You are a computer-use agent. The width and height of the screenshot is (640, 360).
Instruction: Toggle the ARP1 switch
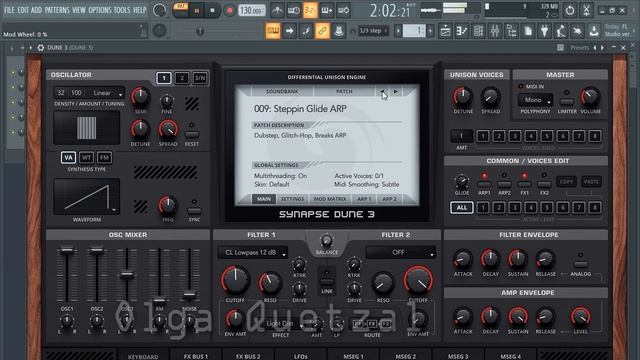click(484, 184)
